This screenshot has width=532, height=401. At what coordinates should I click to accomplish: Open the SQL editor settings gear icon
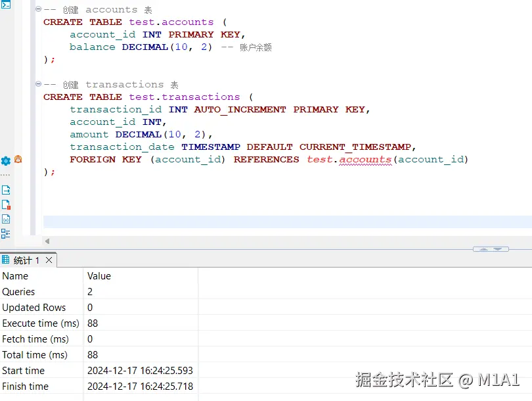(x=6, y=161)
